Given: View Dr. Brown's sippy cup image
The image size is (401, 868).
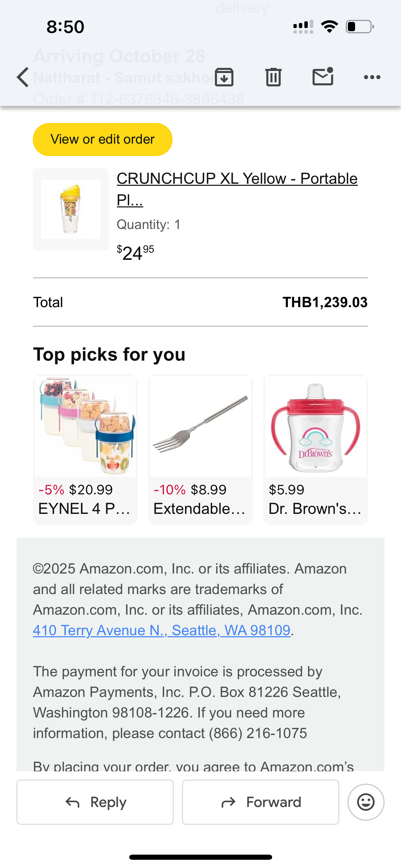Looking at the screenshot, I should point(315,426).
